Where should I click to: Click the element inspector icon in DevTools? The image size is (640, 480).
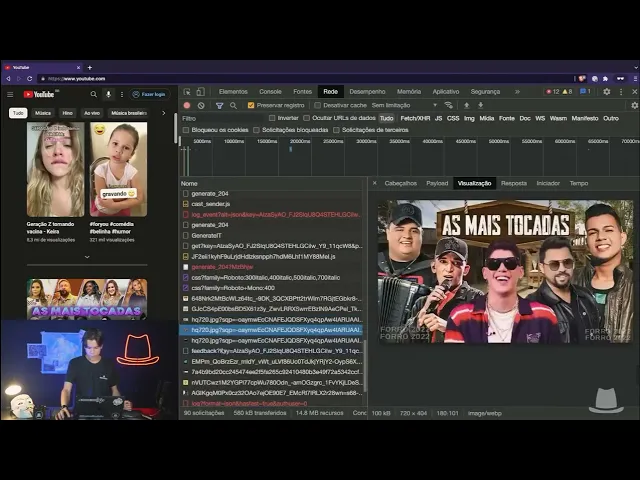pyautogui.click(x=187, y=92)
